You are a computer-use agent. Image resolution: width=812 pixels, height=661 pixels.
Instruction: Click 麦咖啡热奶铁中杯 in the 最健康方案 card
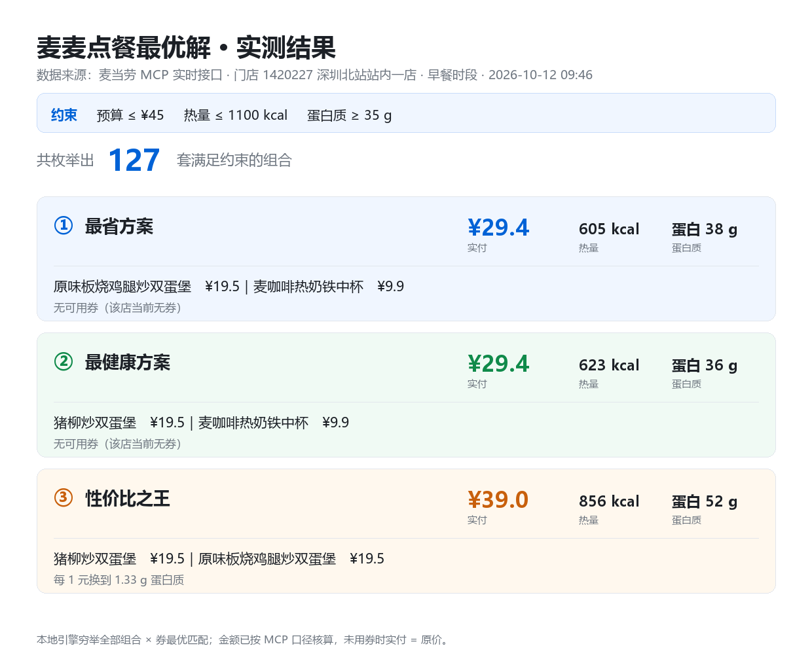(x=253, y=423)
